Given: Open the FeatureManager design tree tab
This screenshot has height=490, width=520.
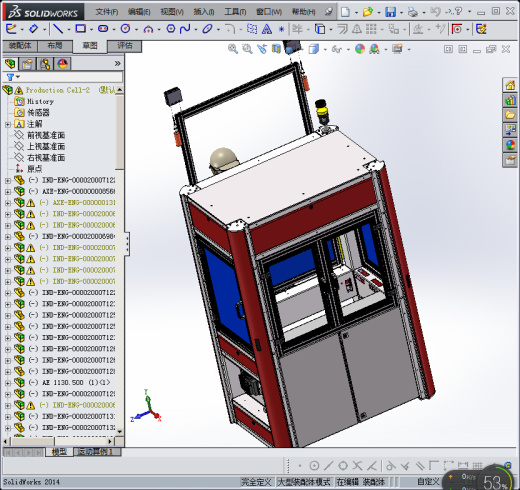Looking at the screenshot, I should pyautogui.click(x=10, y=63).
